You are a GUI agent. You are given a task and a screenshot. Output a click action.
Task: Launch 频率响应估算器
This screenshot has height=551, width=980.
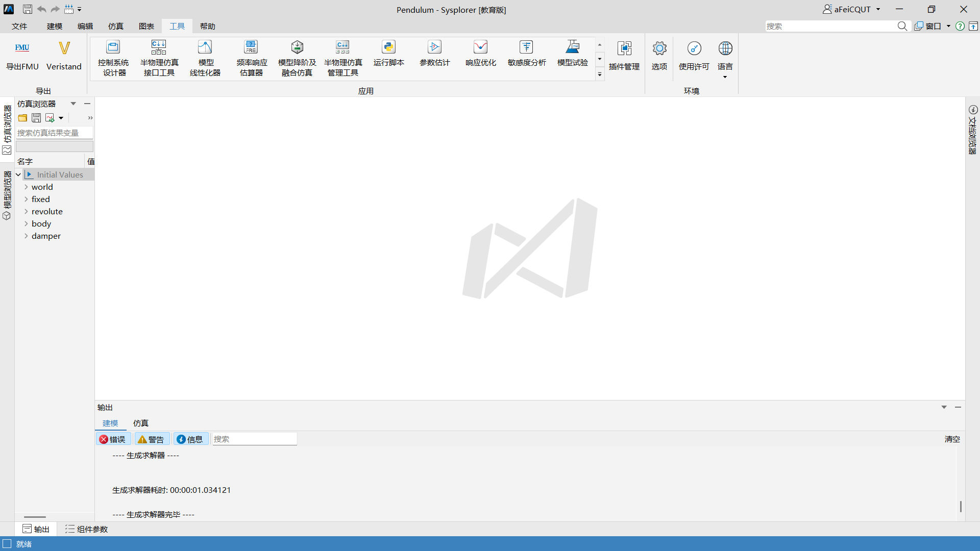point(251,58)
